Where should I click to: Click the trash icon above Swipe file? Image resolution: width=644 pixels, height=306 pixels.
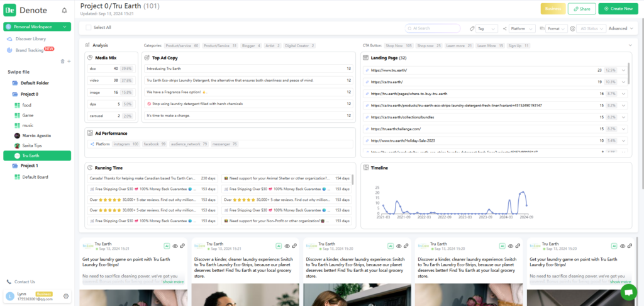click(62, 61)
